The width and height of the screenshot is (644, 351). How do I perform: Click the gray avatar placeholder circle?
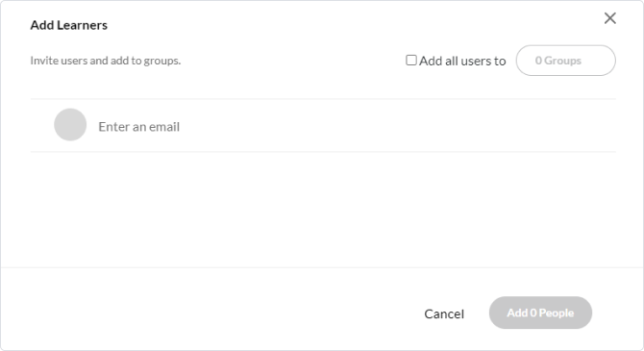point(70,125)
